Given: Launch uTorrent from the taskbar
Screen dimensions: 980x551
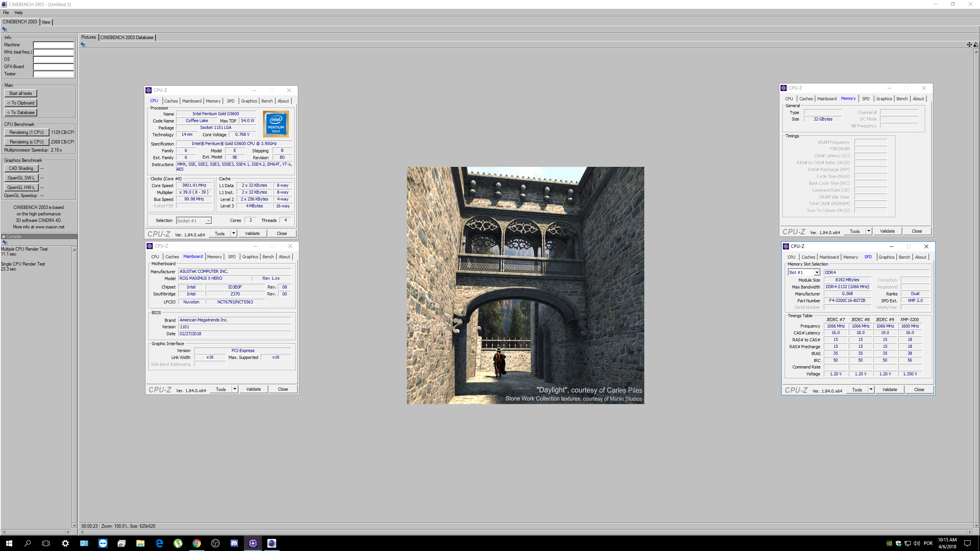Looking at the screenshot, I should coord(178,543).
